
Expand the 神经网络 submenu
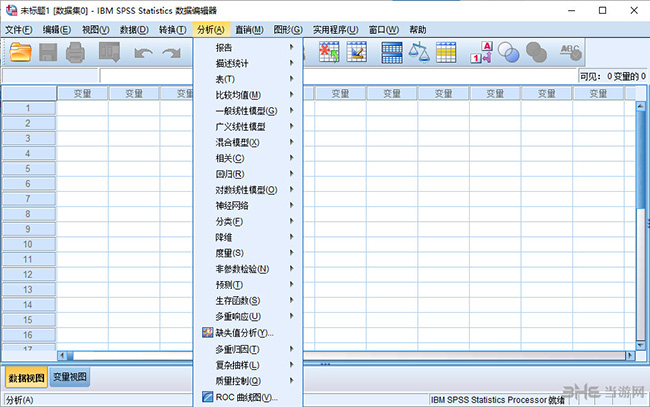click(248, 206)
